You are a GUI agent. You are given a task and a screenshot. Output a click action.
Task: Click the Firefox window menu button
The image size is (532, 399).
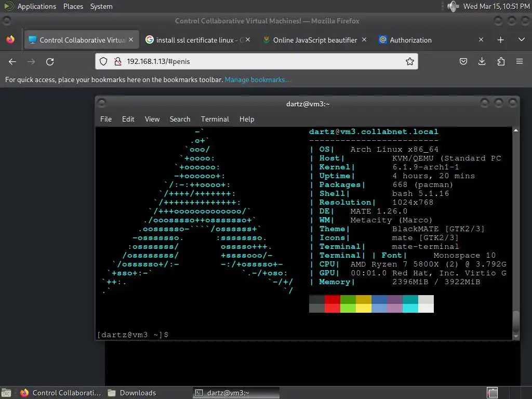6,21
